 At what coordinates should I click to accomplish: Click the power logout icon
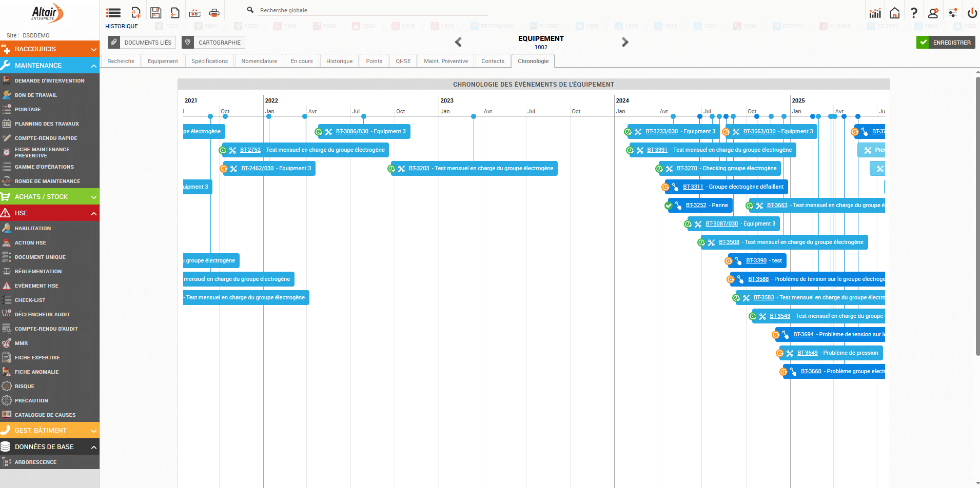tap(972, 13)
